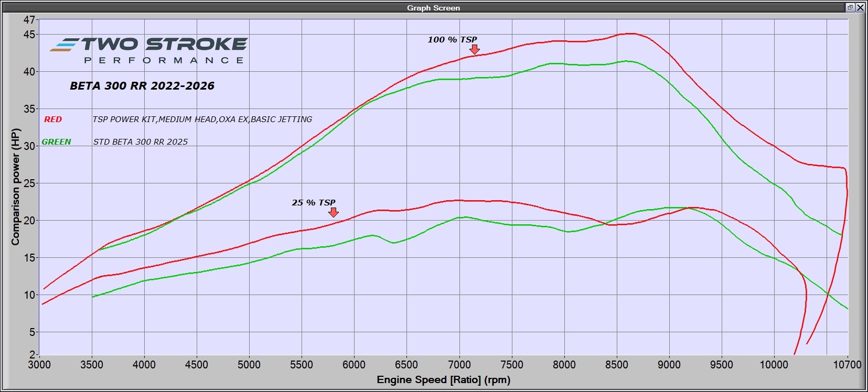The height and width of the screenshot is (392, 868).
Task: Restore the Graph Screen window
Action: point(850,7)
